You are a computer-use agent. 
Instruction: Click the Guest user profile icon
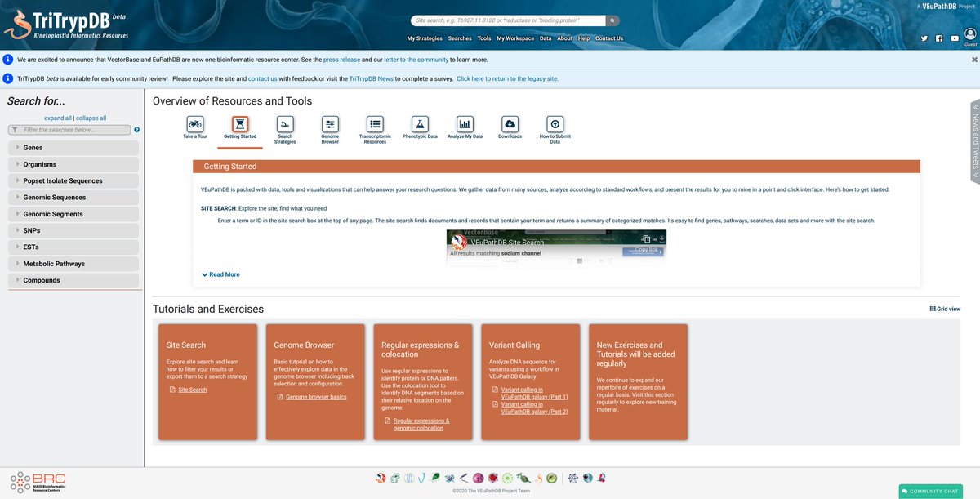(970, 34)
